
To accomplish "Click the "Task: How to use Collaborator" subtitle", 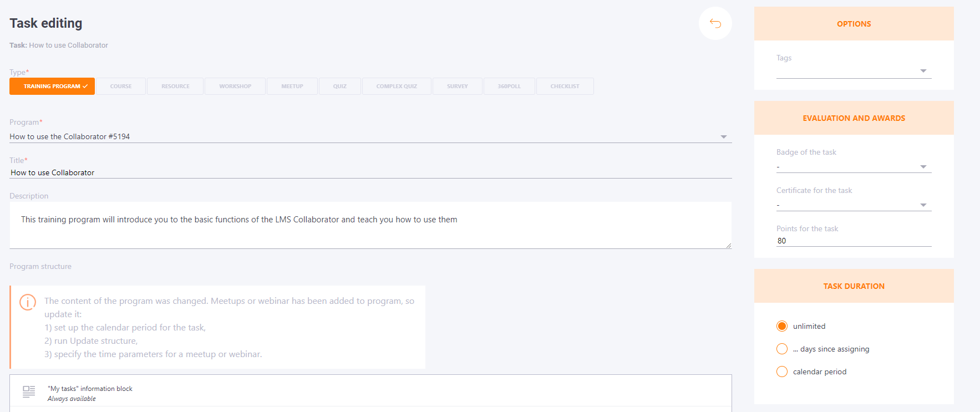I will pyautogui.click(x=59, y=45).
